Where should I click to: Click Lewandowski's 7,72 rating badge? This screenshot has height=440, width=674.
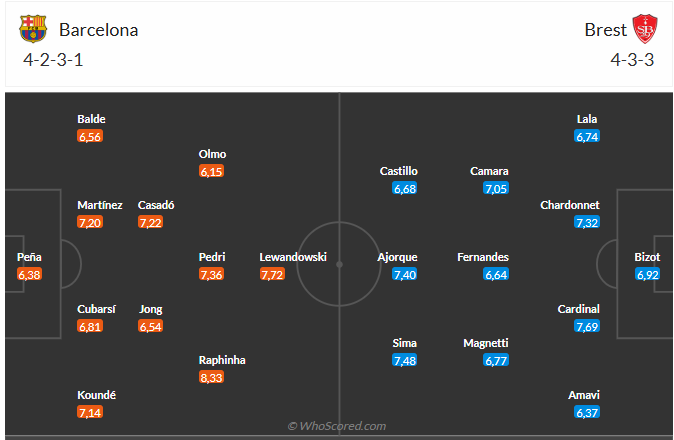273,274
